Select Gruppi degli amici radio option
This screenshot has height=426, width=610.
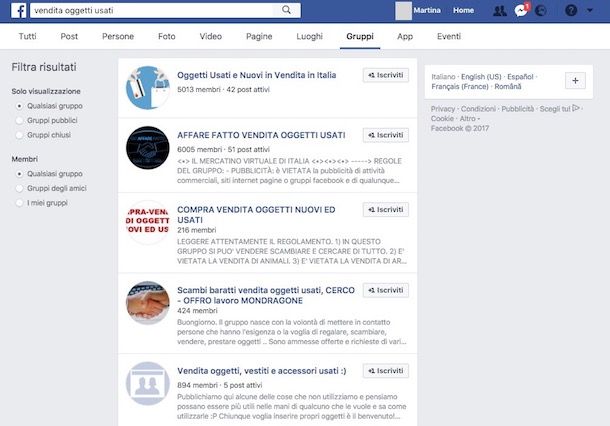point(19,188)
